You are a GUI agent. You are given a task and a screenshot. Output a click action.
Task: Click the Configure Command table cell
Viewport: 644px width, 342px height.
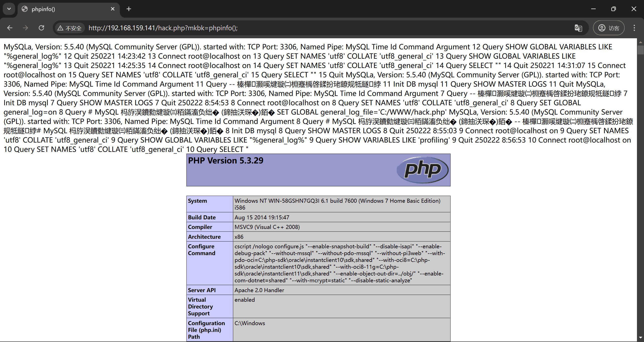tap(210, 263)
